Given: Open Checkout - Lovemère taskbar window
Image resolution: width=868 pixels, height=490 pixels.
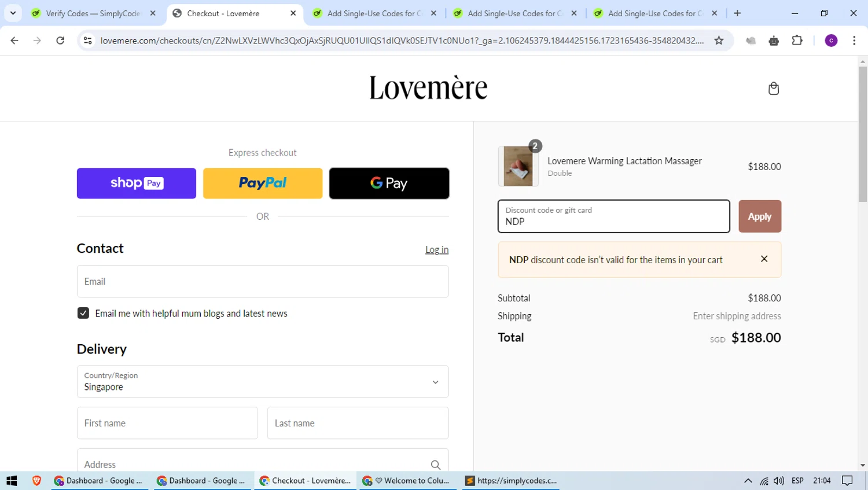Looking at the screenshot, I should point(305,481).
